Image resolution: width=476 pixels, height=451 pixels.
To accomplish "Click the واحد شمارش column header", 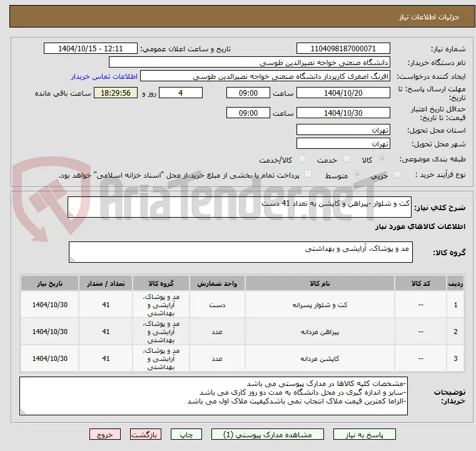I will coord(217,283).
